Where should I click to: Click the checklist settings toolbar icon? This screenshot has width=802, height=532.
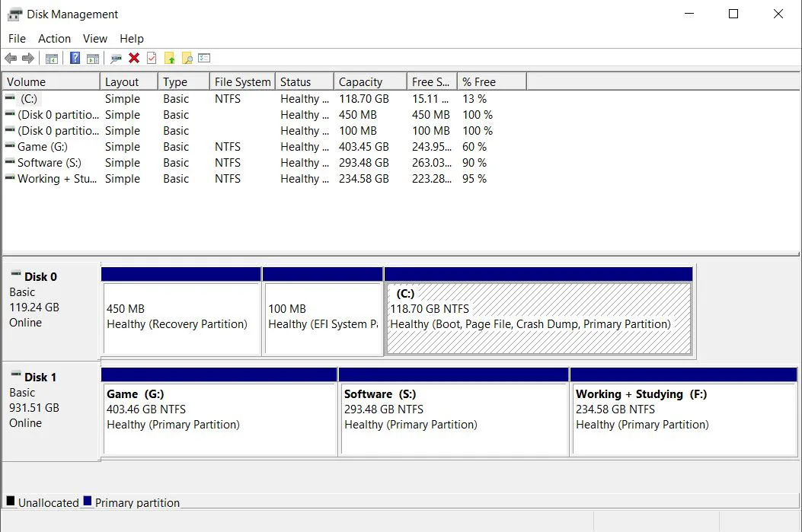(204, 58)
